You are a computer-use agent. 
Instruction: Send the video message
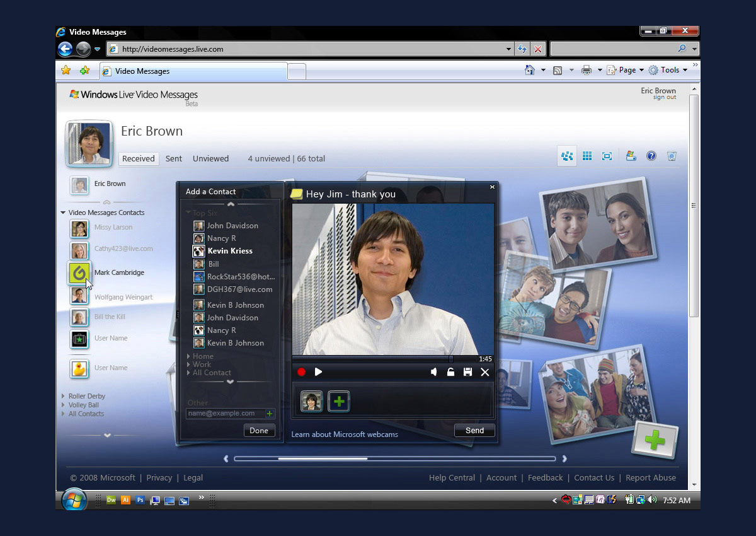pos(474,431)
